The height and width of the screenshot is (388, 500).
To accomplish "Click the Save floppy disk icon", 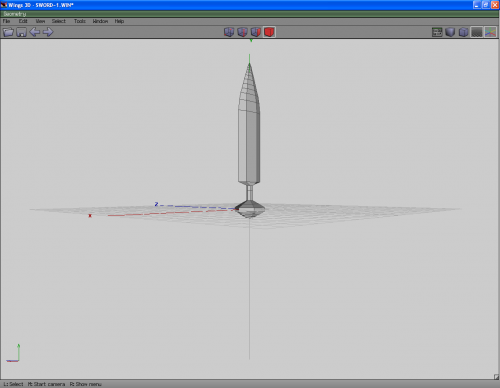I will tap(22, 32).
